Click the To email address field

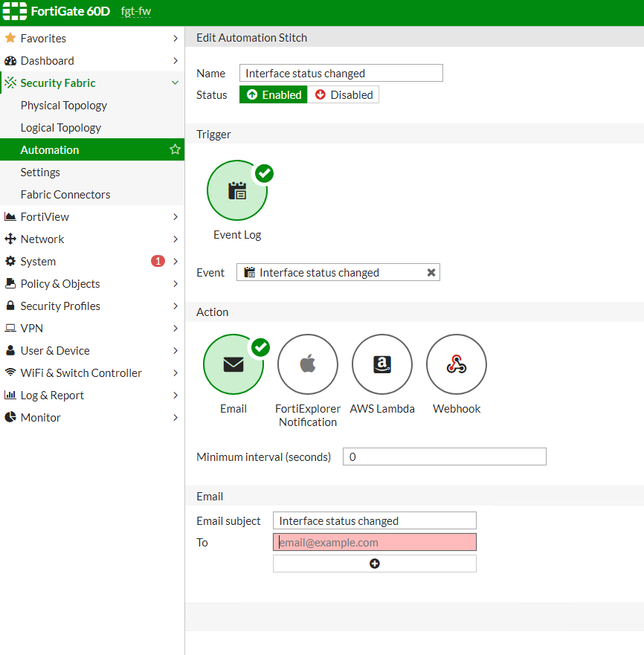pyautogui.click(x=374, y=543)
